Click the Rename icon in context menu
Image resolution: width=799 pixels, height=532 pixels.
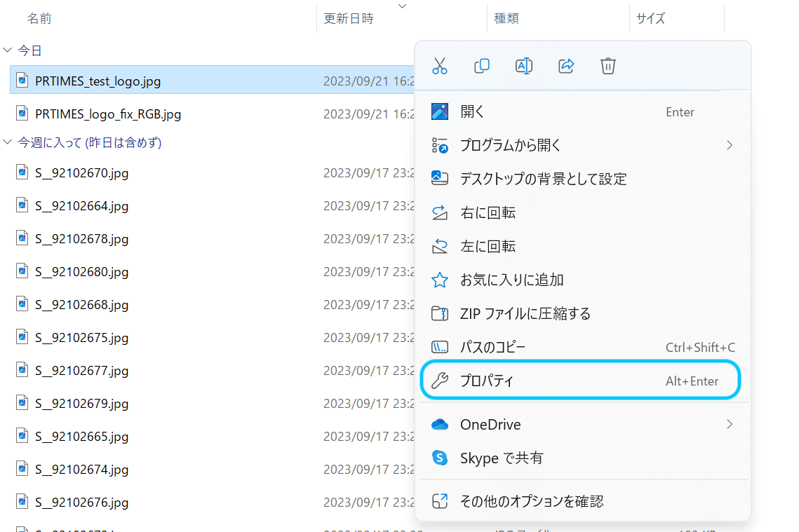tap(524, 66)
